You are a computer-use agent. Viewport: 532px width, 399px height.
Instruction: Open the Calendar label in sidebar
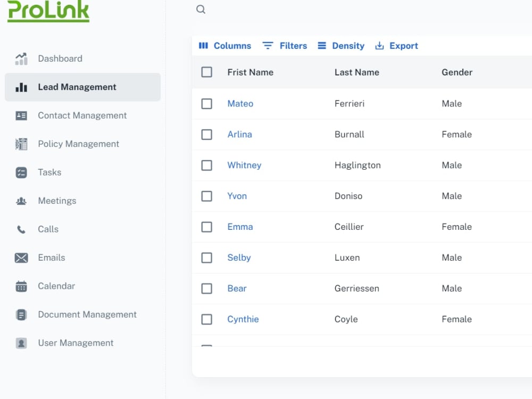[56, 286]
